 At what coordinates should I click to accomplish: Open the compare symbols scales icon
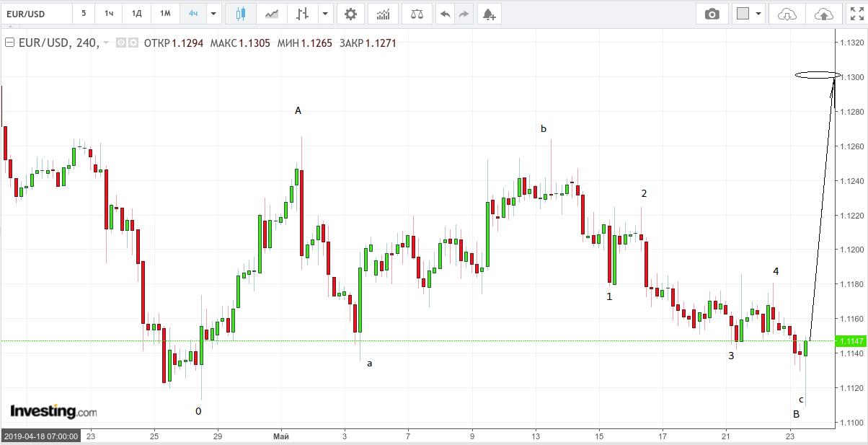click(x=417, y=14)
